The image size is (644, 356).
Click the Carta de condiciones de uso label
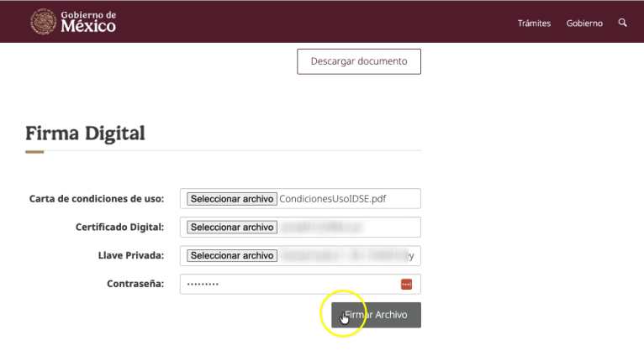pos(97,199)
